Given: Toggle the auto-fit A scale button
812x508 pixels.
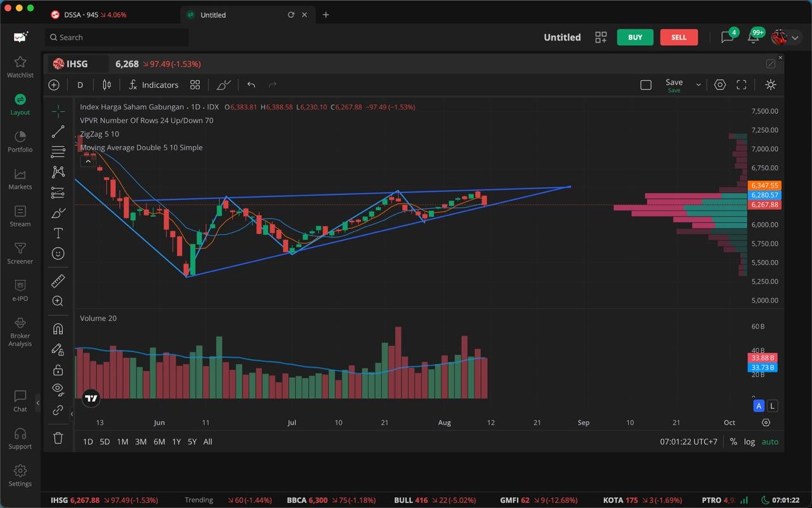Looking at the screenshot, I should (759, 406).
